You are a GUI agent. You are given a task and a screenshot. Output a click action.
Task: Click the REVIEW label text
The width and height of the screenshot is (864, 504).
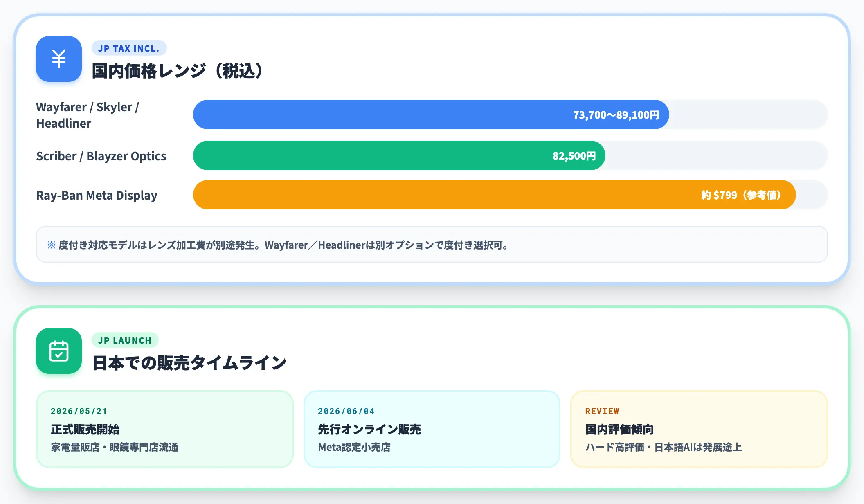tap(602, 411)
